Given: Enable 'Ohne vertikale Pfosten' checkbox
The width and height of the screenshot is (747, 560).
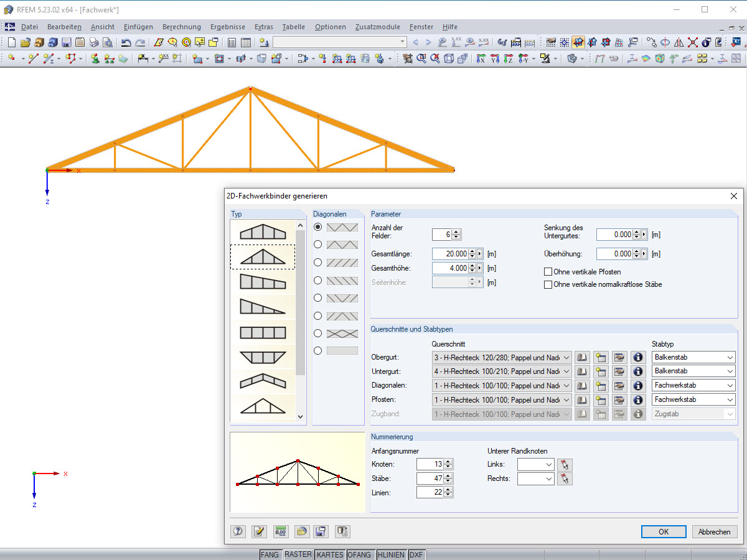Looking at the screenshot, I should (x=548, y=272).
